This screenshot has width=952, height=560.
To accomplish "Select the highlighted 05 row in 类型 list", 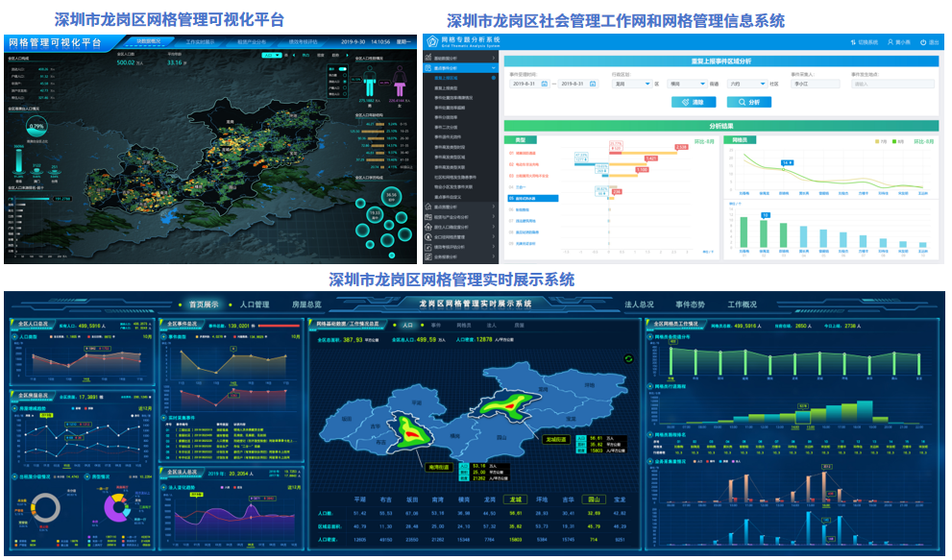I will (x=532, y=199).
